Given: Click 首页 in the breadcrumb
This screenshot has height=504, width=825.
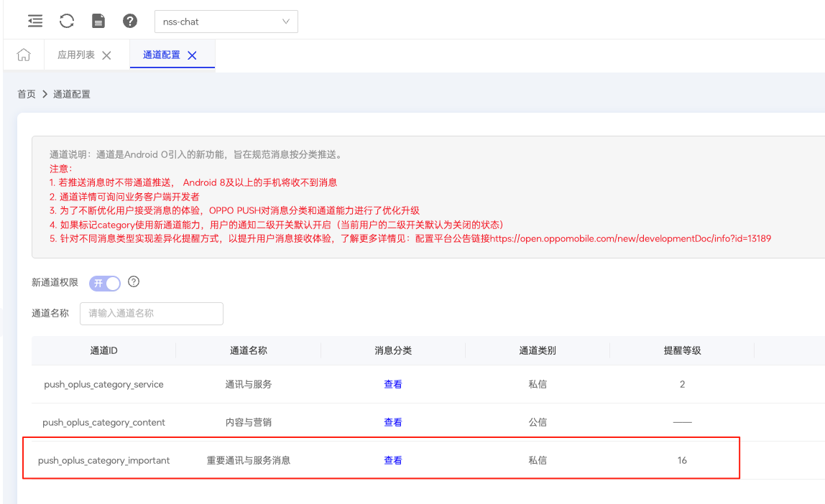Looking at the screenshot, I should (27, 94).
